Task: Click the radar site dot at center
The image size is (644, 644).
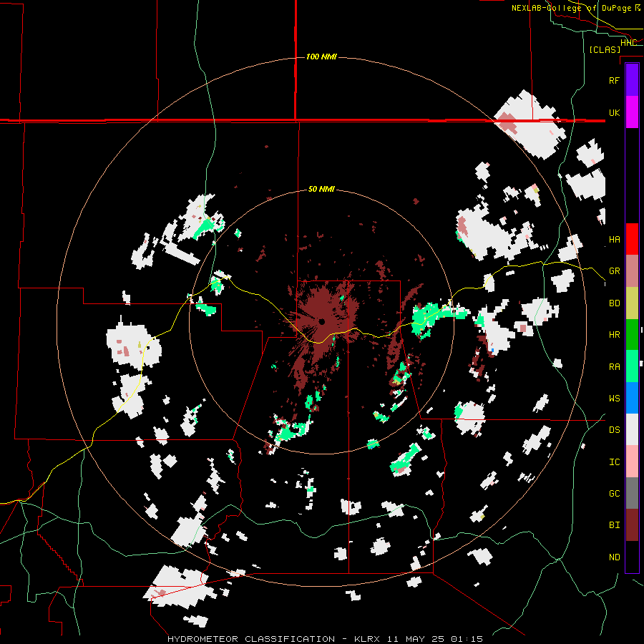Action: pos(322,321)
